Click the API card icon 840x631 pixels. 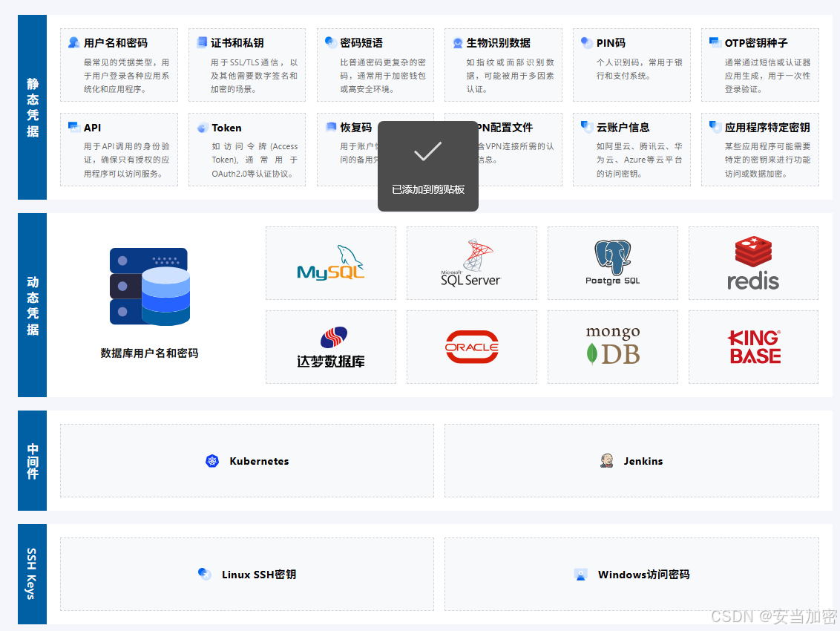pos(74,127)
